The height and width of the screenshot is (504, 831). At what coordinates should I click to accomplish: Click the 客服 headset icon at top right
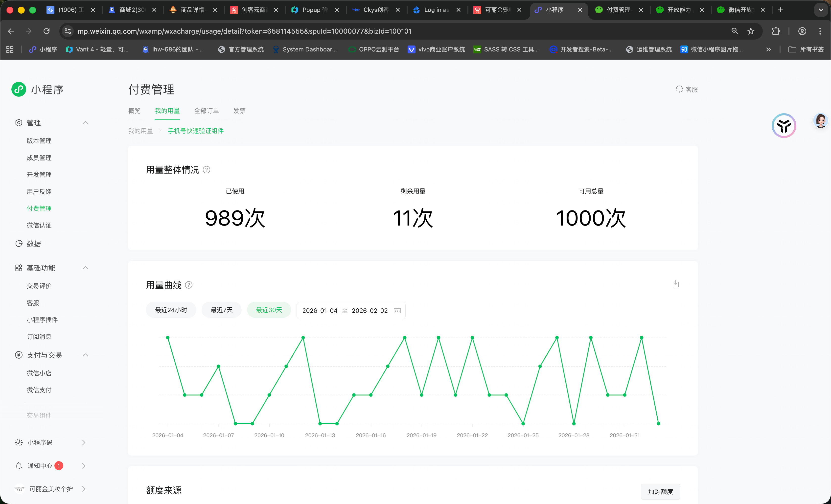tap(679, 89)
